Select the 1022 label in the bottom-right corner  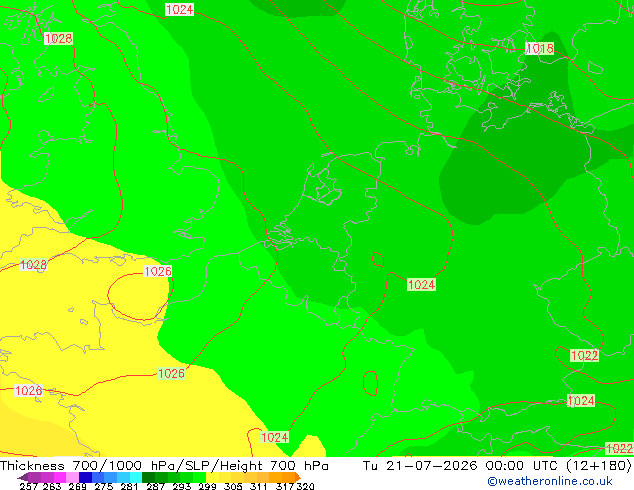[x=619, y=448]
